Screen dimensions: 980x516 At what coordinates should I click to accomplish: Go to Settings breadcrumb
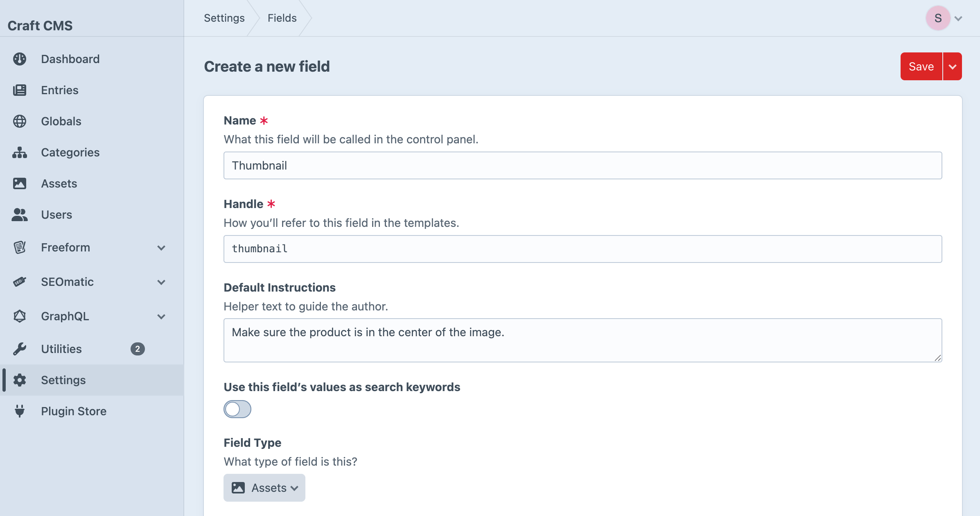(224, 18)
